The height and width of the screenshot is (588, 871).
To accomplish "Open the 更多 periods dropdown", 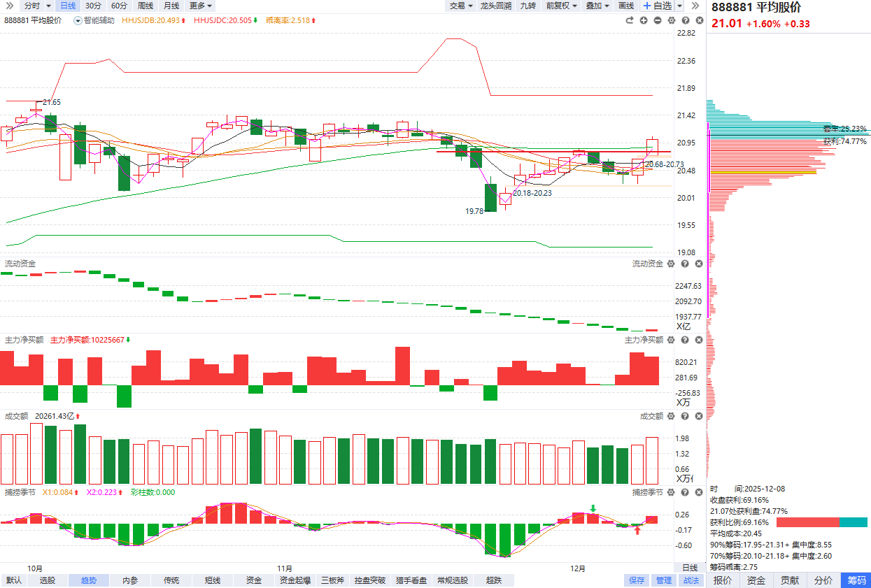I will (201, 6).
